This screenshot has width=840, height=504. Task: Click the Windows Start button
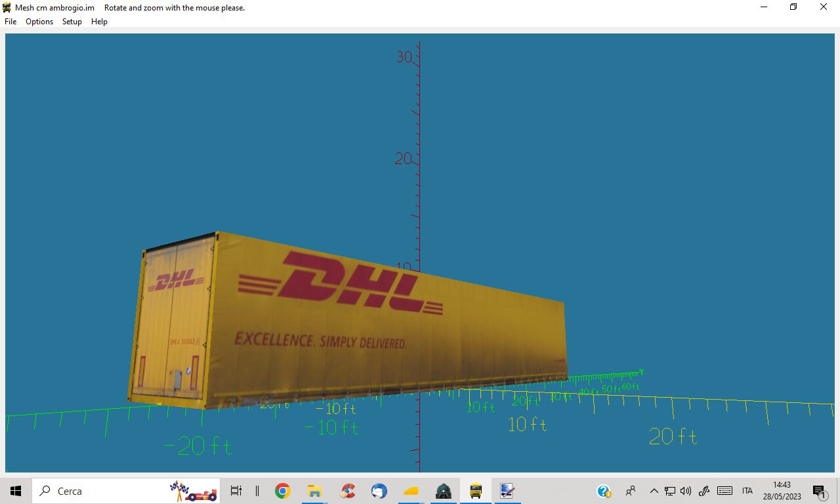(x=16, y=491)
